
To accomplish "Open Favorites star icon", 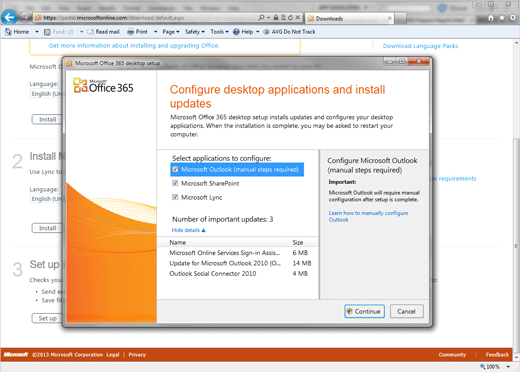I will click(x=502, y=18).
